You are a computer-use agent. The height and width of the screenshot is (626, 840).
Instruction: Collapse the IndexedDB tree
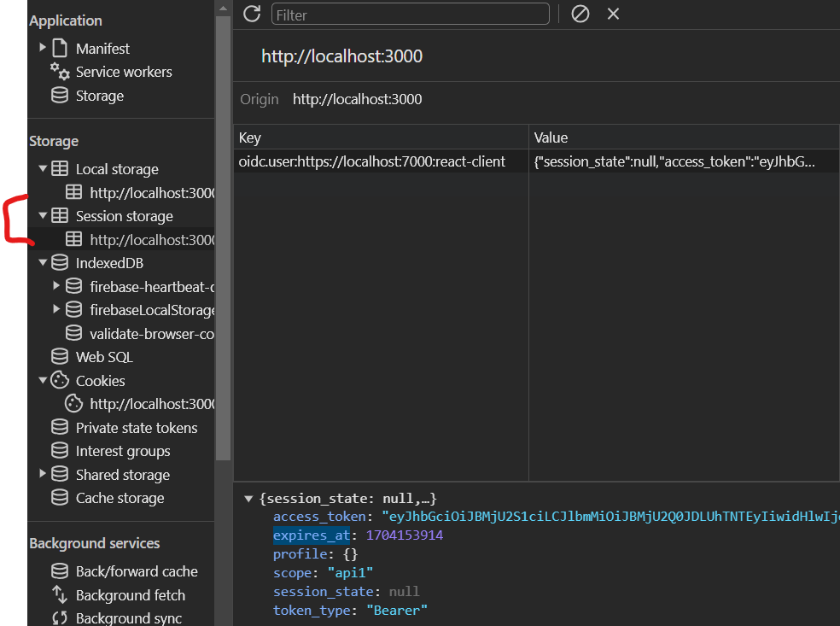pyautogui.click(x=42, y=262)
